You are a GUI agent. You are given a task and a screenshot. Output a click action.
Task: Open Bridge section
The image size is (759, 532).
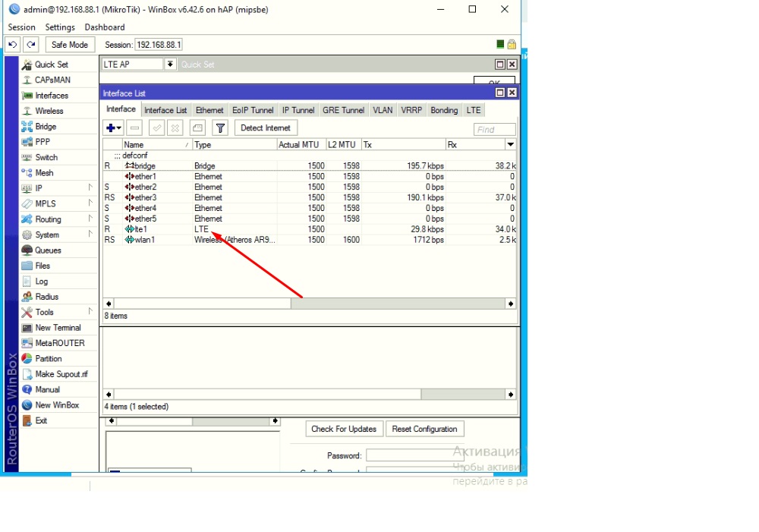(46, 126)
